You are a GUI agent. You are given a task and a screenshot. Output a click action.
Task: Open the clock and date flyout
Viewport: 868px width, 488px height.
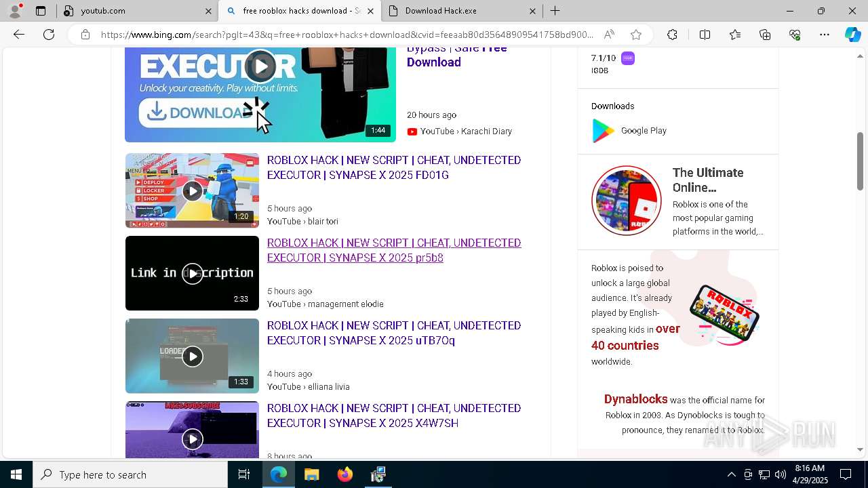[810, 474]
